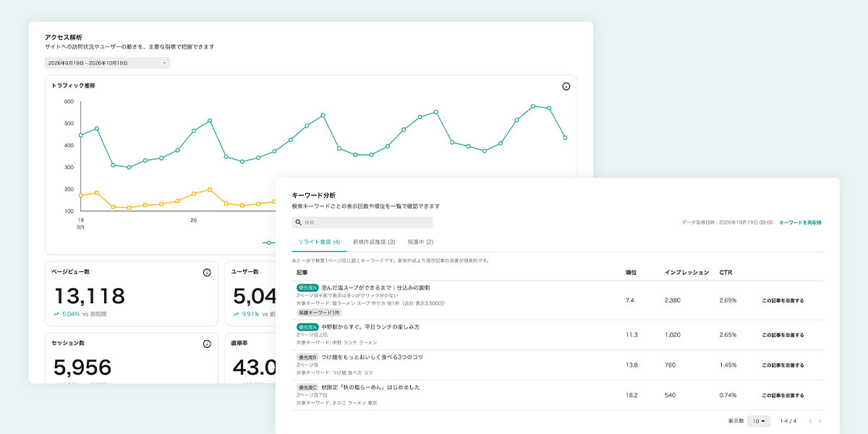This screenshot has width=868, height=434.
Task: Click the 優先度A badge on 中野駅からすぐ row
Action: (x=307, y=327)
